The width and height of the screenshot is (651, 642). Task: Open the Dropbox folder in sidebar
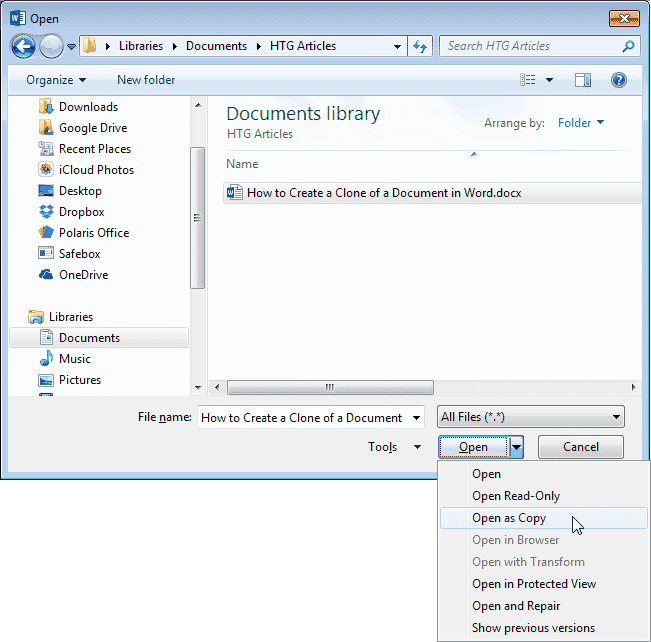click(x=81, y=212)
